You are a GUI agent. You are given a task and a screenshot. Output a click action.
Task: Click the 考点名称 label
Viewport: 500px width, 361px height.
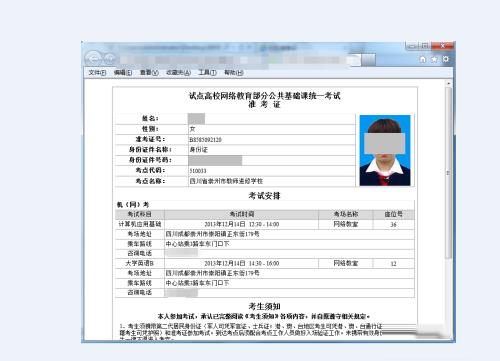tap(150, 181)
